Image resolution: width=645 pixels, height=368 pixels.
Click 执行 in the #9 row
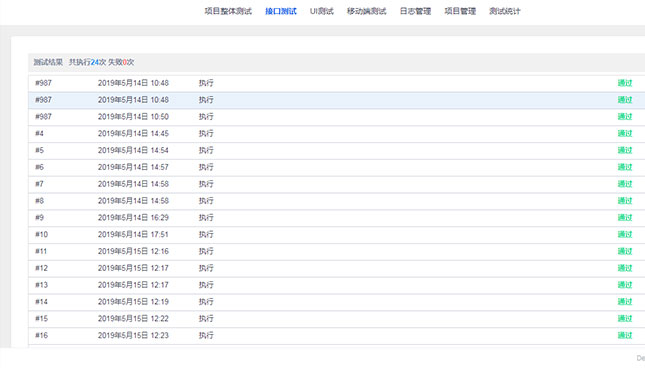pyautogui.click(x=206, y=218)
